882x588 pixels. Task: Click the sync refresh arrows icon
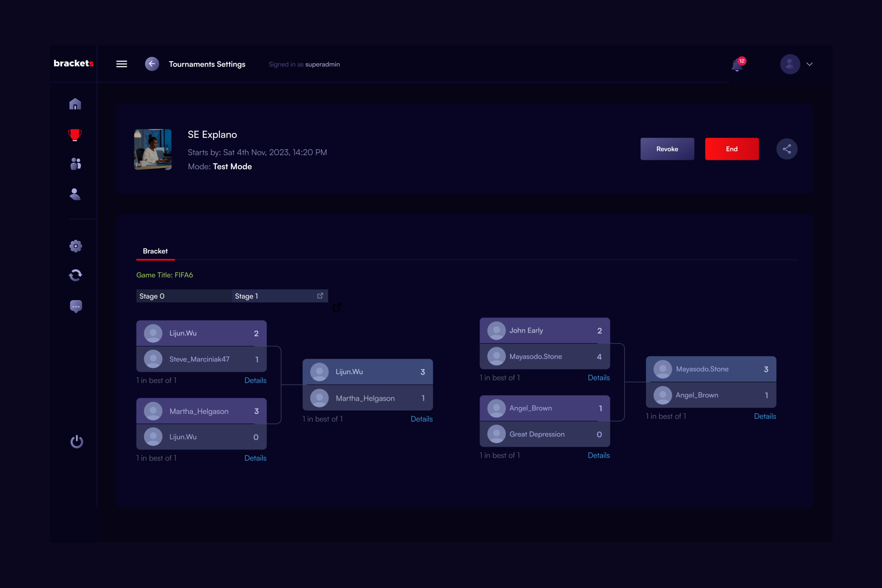tap(75, 275)
